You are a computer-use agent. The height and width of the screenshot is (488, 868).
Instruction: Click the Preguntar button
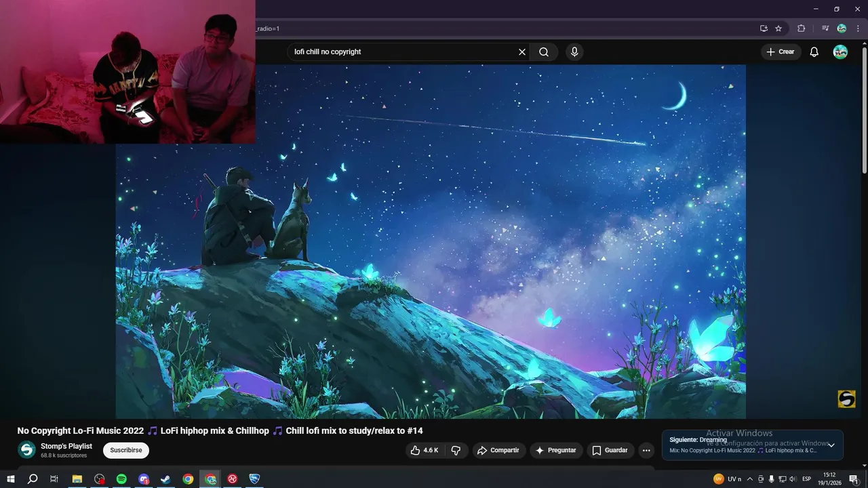[555, 450]
